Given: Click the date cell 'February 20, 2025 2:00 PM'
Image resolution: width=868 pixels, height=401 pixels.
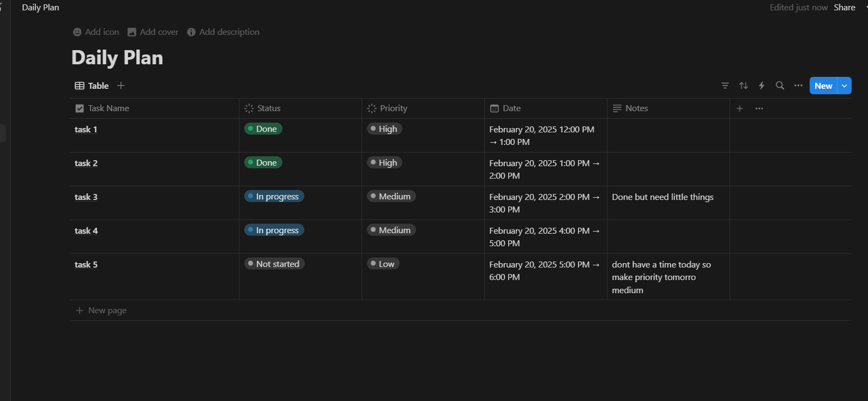Looking at the screenshot, I should pos(546,203).
